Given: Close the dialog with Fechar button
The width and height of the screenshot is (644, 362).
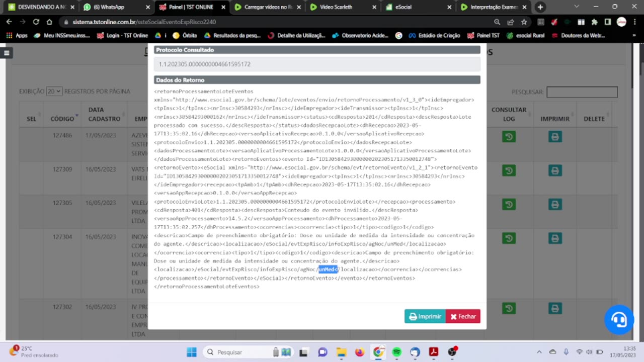Looking at the screenshot, I should [x=463, y=316].
